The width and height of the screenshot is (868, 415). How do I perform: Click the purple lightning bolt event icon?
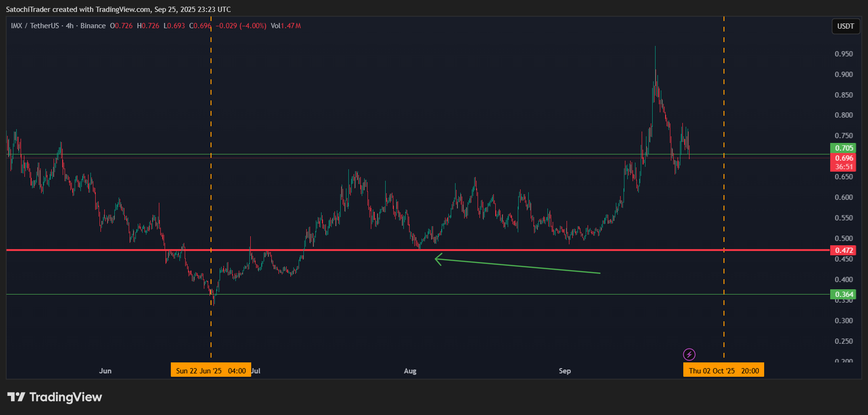689,354
